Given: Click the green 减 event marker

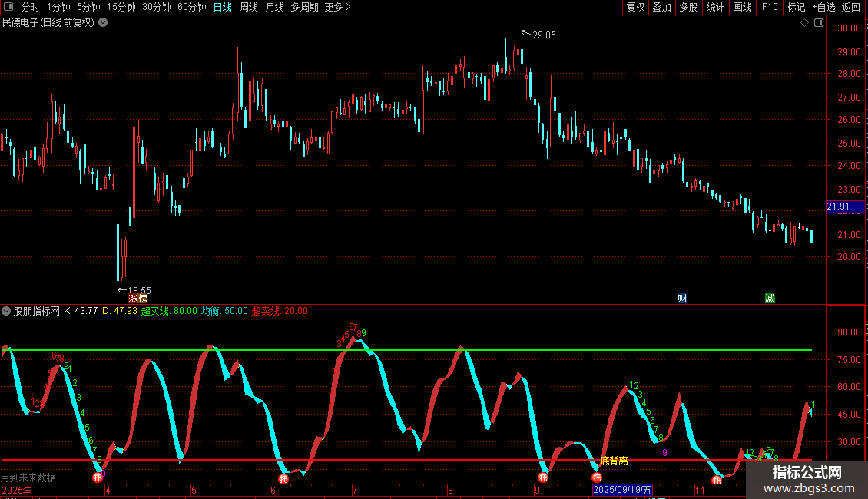Looking at the screenshot, I should (770, 298).
